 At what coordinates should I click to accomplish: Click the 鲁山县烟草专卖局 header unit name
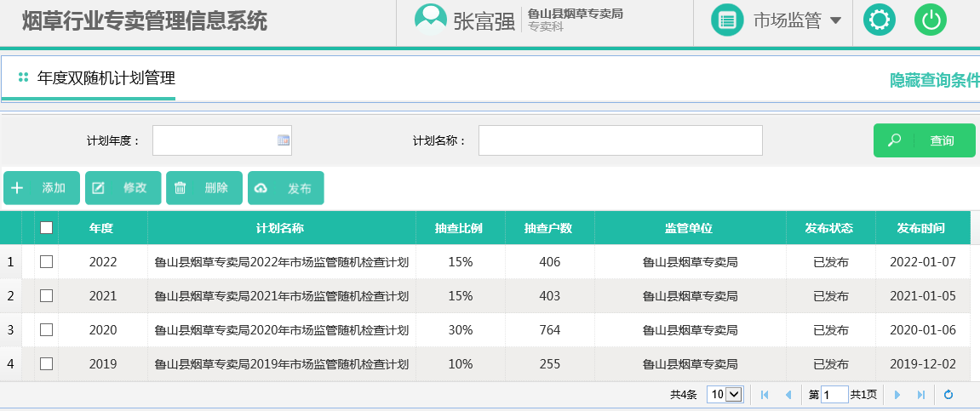(575, 13)
